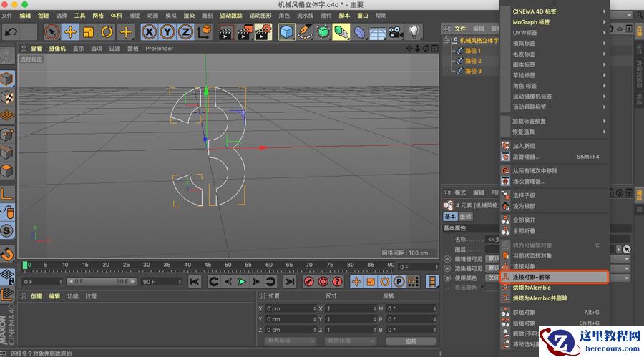Toggle Z axis lock

click(185, 31)
